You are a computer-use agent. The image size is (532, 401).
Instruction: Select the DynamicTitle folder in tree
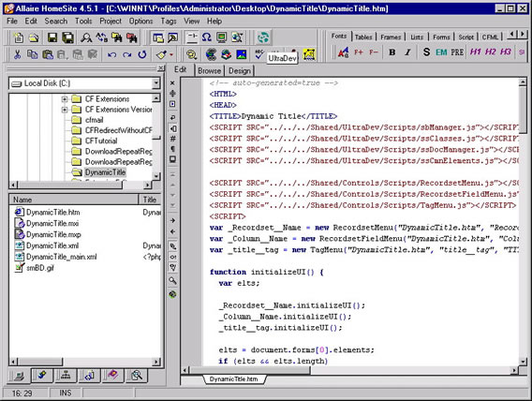click(x=105, y=172)
